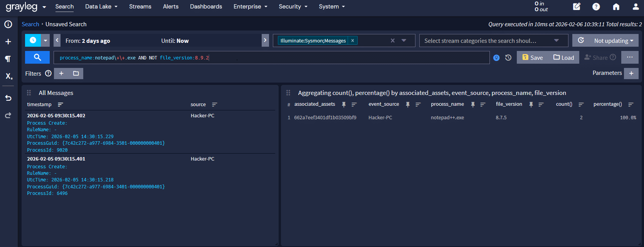The image size is (644, 247).
Task: Click the undo arrow in the left sidebar
Action: tap(8, 98)
